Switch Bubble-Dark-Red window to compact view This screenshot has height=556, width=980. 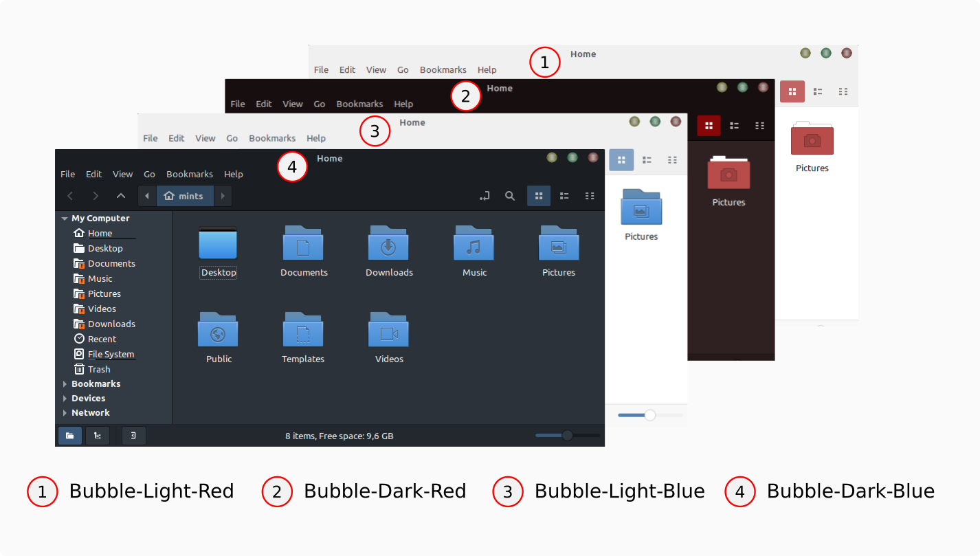759,126
